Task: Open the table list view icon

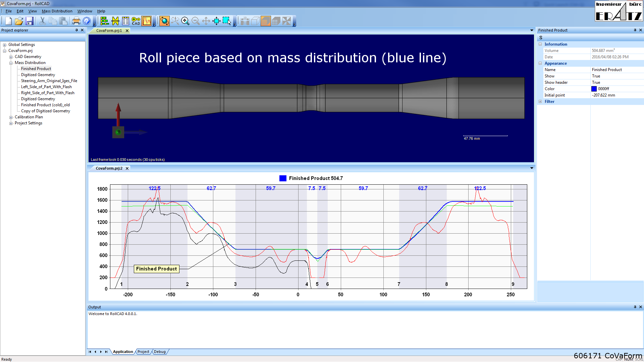Action: pyautogui.click(x=125, y=21)
